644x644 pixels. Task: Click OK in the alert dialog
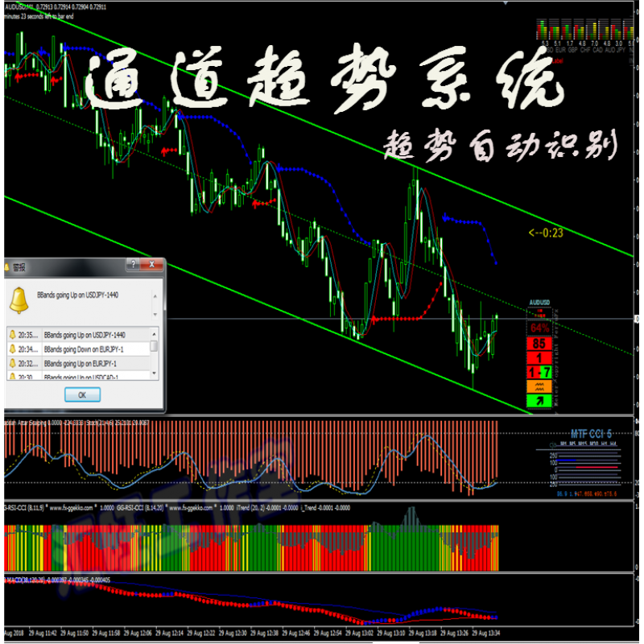click(82, 394)
